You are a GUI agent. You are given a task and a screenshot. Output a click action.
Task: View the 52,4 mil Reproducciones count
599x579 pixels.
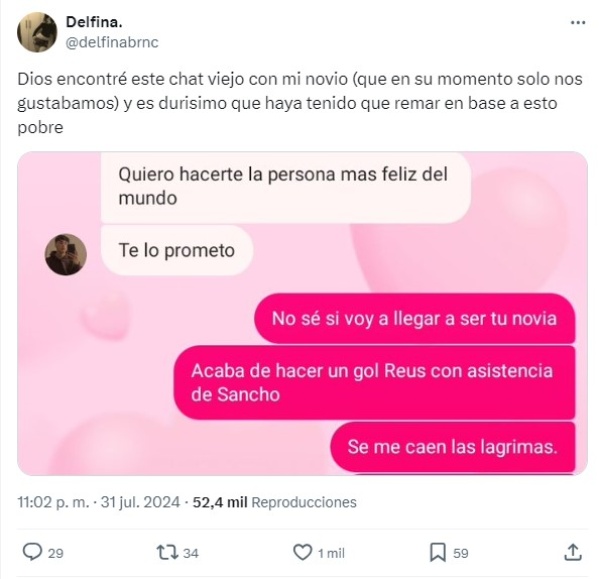point(274,502)
